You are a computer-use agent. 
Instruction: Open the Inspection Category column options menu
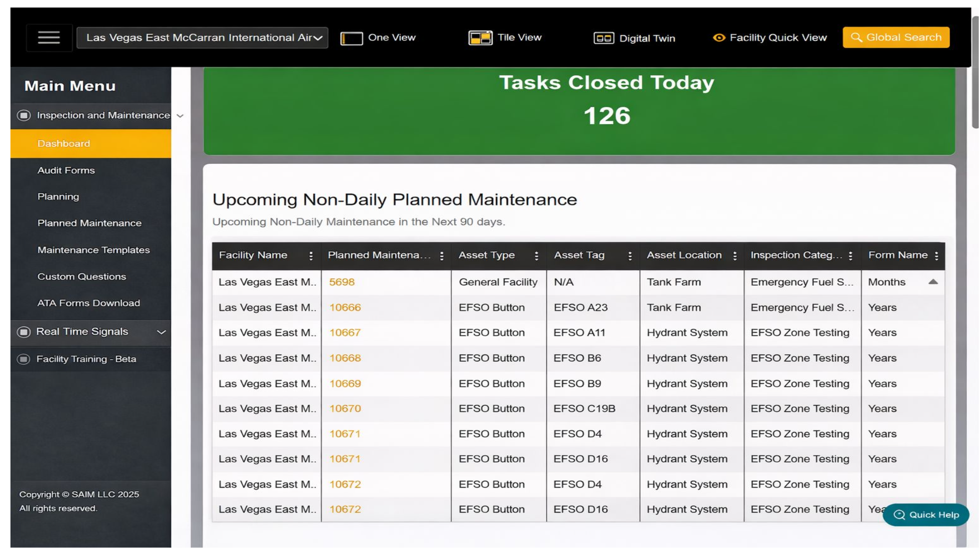849,255
